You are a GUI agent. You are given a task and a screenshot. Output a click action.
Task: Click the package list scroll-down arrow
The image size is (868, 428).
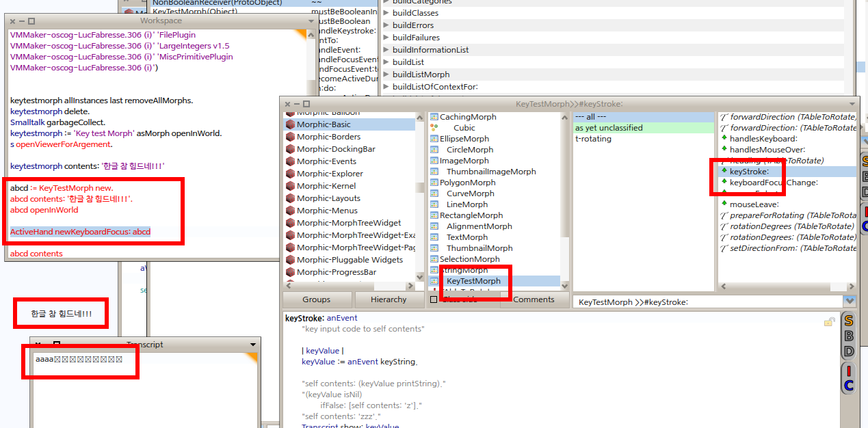click(419, 278)
